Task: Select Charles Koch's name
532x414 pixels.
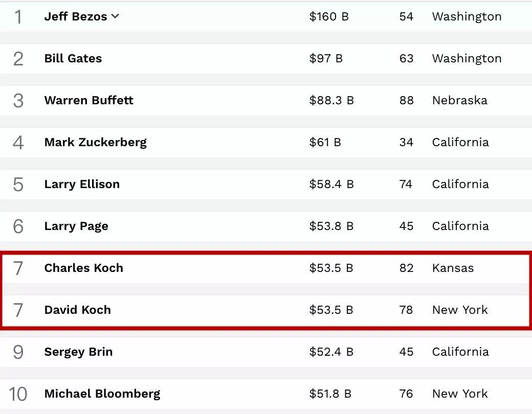Action: [x=83, y=268]
